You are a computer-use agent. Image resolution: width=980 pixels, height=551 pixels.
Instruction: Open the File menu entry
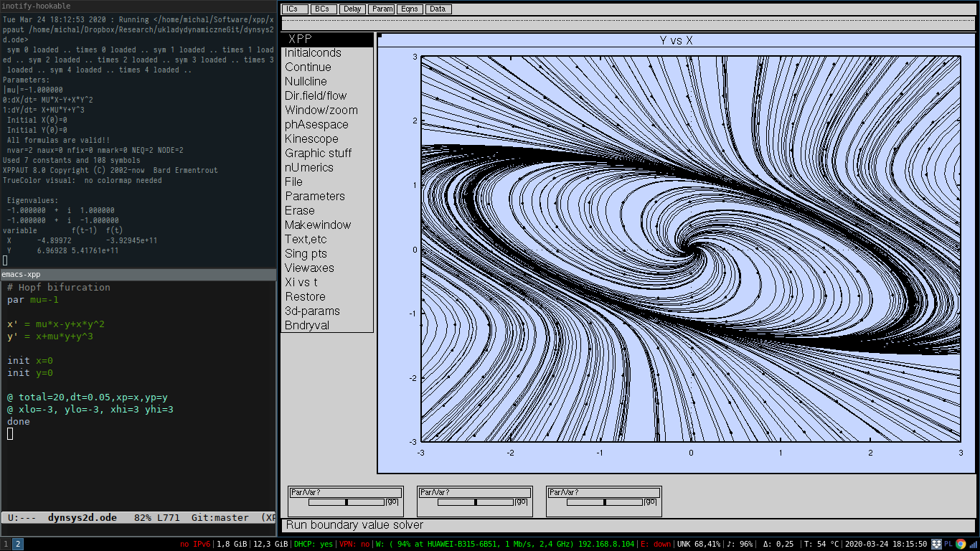(327, 182)
